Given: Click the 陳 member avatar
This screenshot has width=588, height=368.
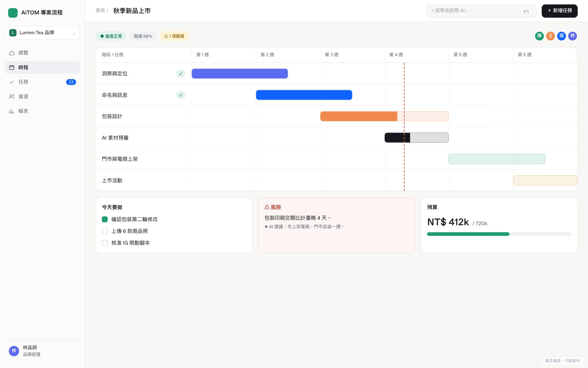Looking at the screenshot, I should point(539,36).
